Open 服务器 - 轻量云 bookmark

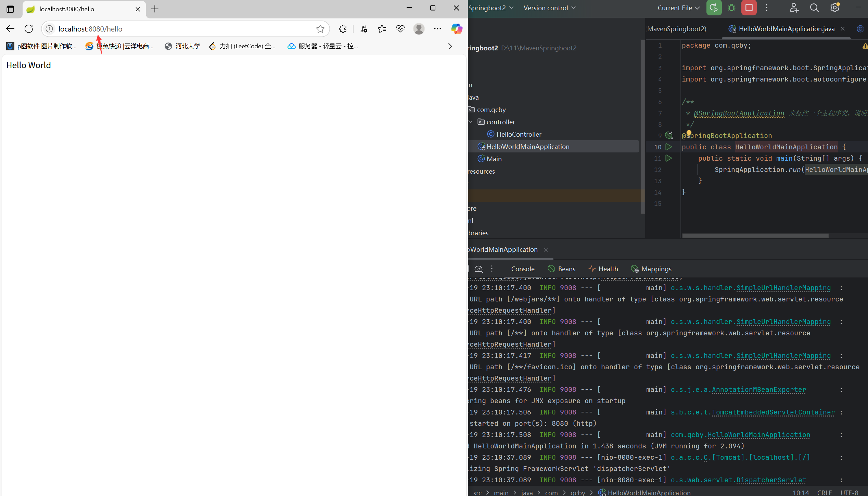pos(323,46)
